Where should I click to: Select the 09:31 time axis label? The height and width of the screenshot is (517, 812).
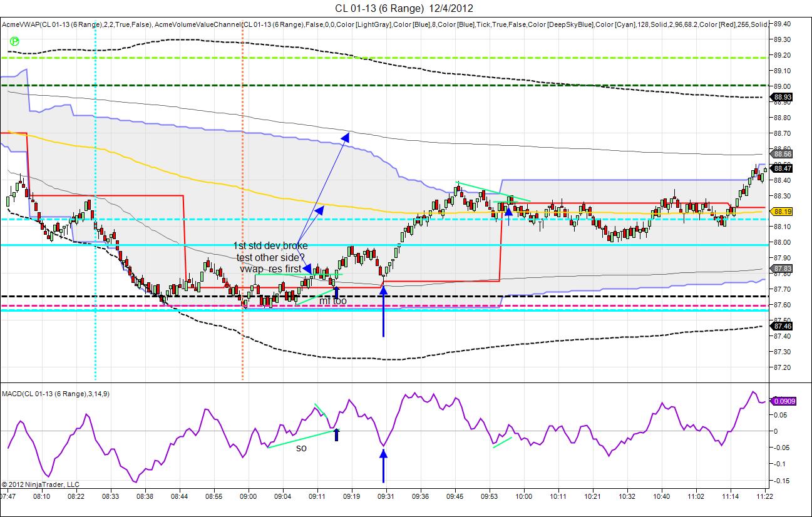(x=386, y=496)
